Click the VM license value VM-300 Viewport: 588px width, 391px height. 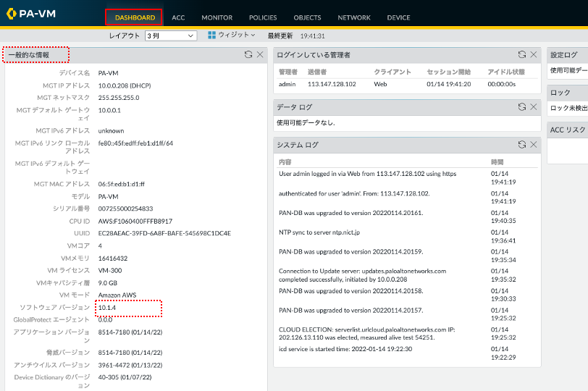[x=110, y=270]
